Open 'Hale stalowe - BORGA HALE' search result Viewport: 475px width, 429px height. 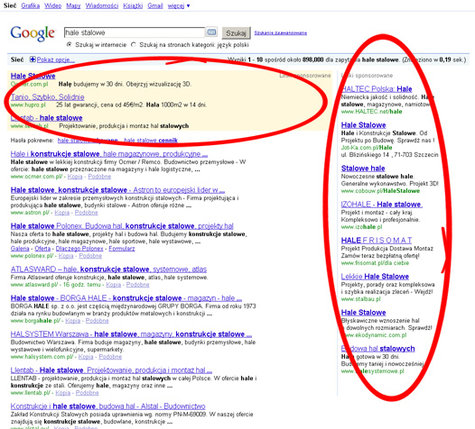pyautogui.click(x=126, y=298)
